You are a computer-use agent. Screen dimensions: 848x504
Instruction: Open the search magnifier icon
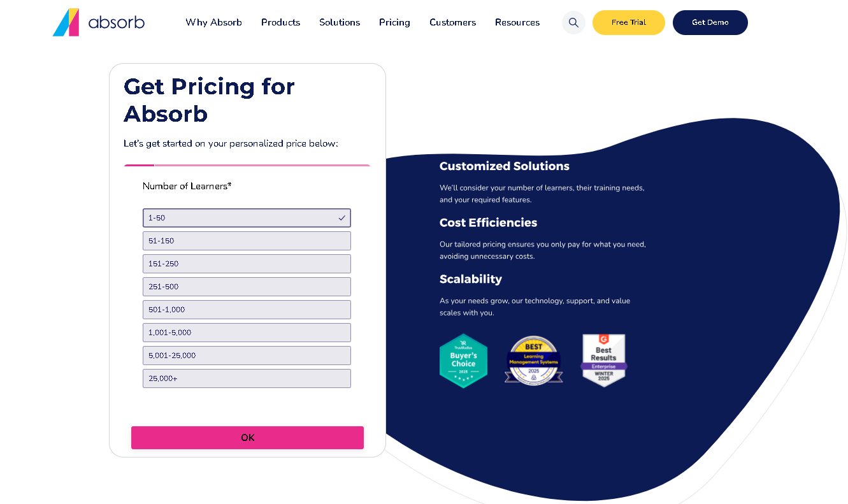click(x=573, y=22)
